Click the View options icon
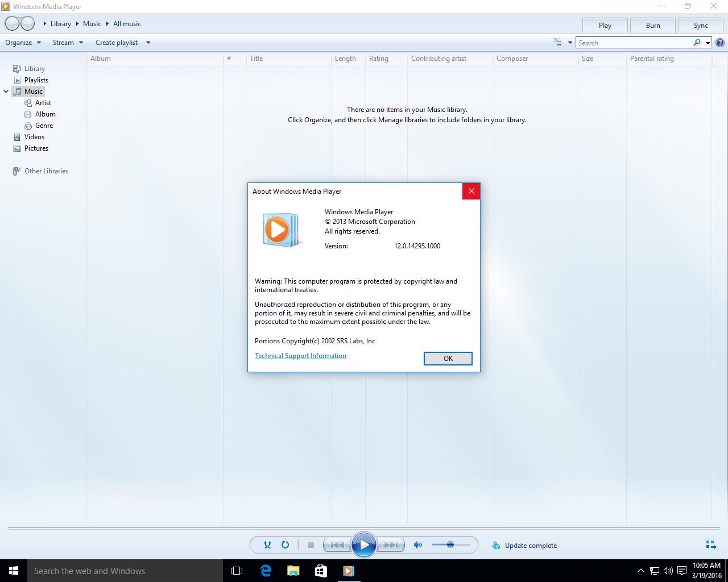 point(557,42)
